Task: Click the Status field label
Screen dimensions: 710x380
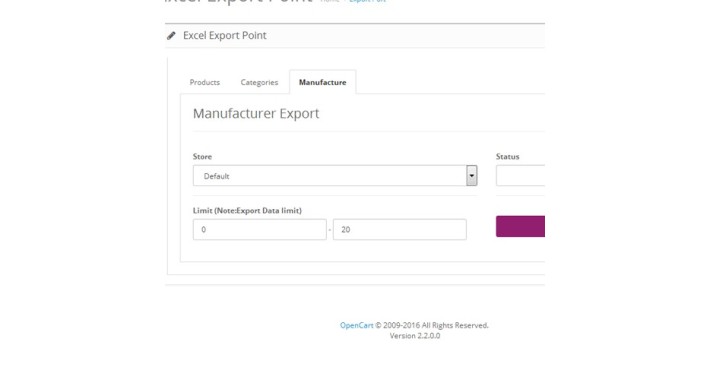Action: coord(508,156)
